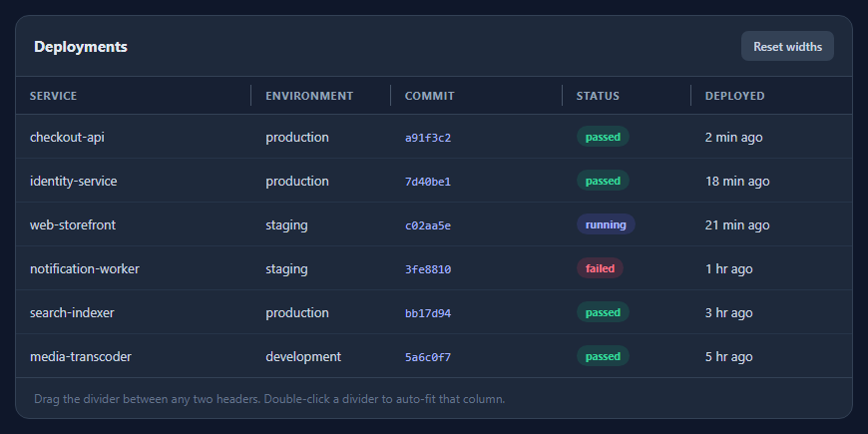868x434 pixels.
Task: Select the search-indexer service name
Action: (x=72, y=312)
